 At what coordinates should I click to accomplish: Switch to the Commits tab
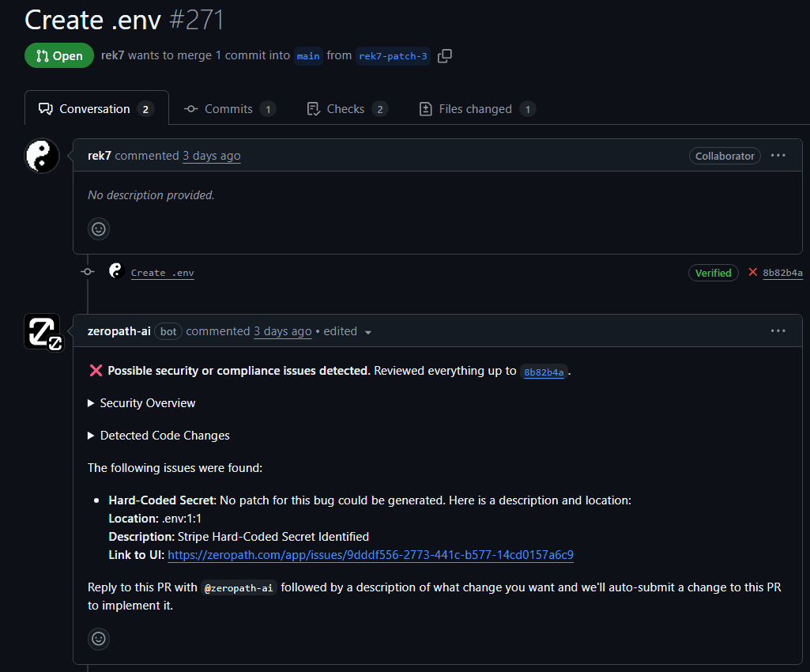pyautogui.click(x=228, y=109)
